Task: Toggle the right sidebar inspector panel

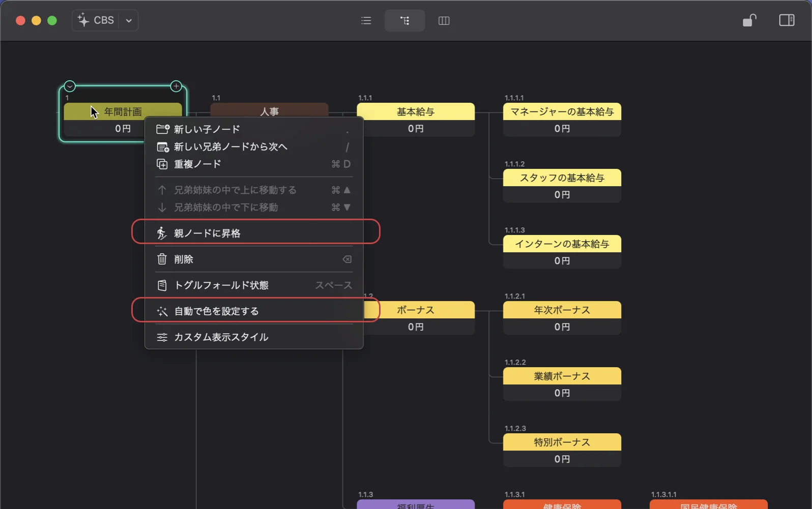Action: (x=787, y=20)
